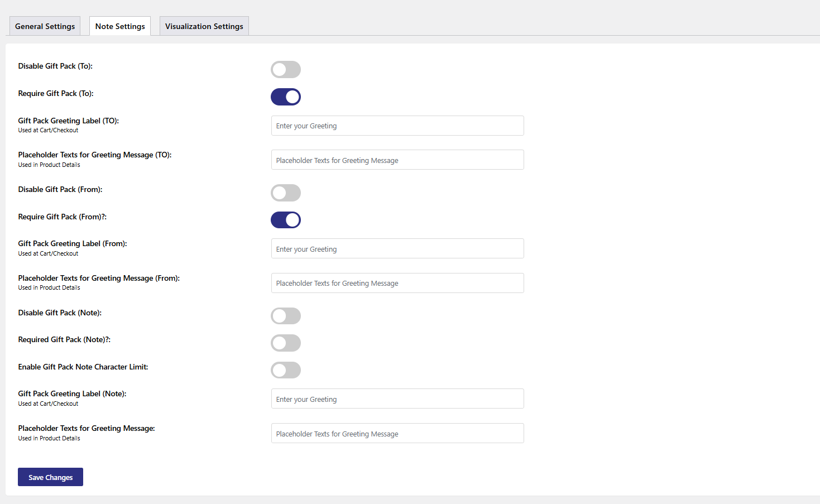Turn off Require Gift Pack (From) switch
Image resolution: width=820 pixels, height=504 pixels.
click(x=285, y=220)
